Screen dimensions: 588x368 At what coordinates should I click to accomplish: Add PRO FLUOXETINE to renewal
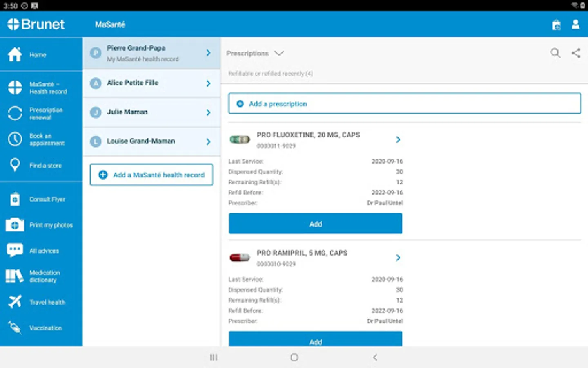click(315, 224)
